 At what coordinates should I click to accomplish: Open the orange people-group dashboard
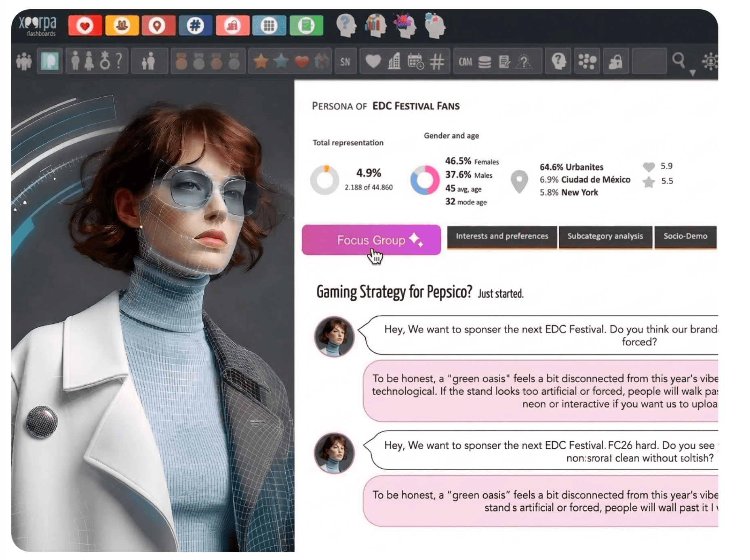[122, 26]
